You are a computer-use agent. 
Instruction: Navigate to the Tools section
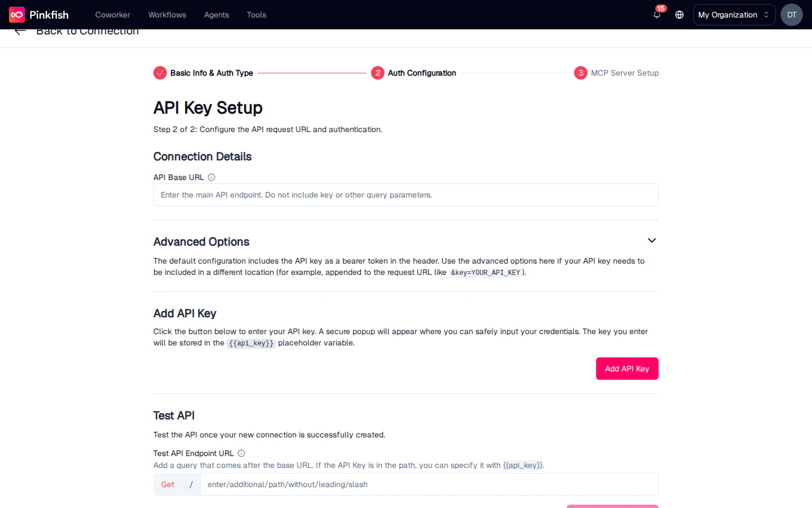257,15
